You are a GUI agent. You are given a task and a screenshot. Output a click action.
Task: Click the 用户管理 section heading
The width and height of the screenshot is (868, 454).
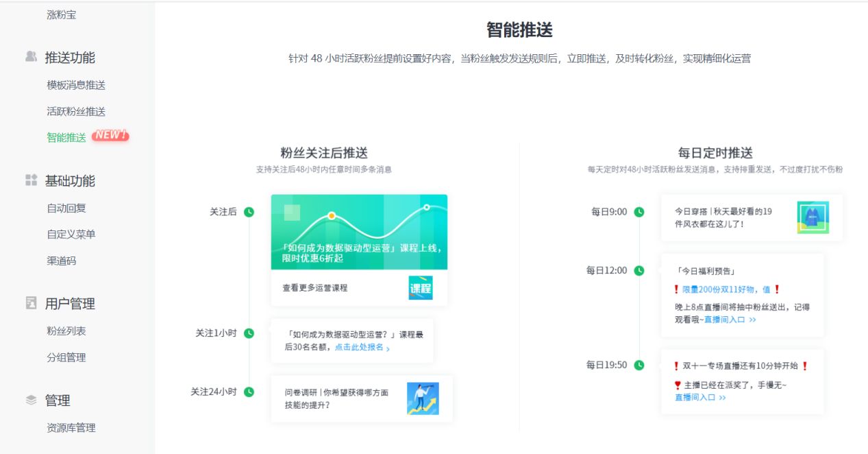70,304
